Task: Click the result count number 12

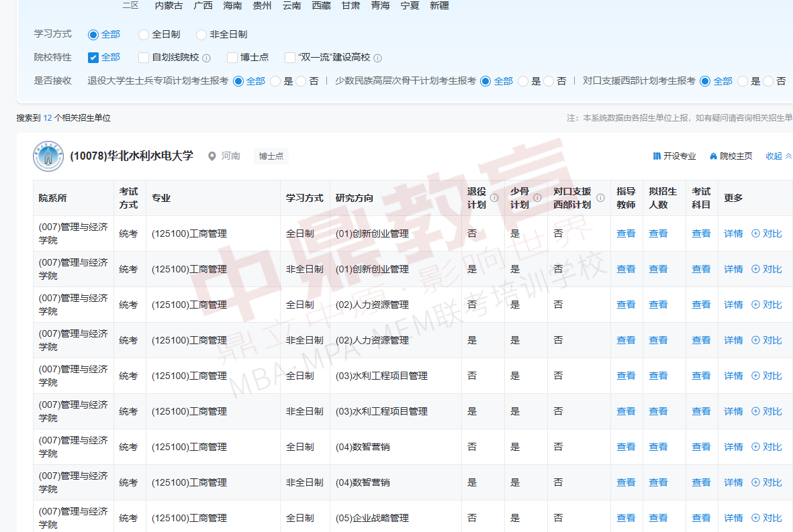Action: tap(48, 117)
